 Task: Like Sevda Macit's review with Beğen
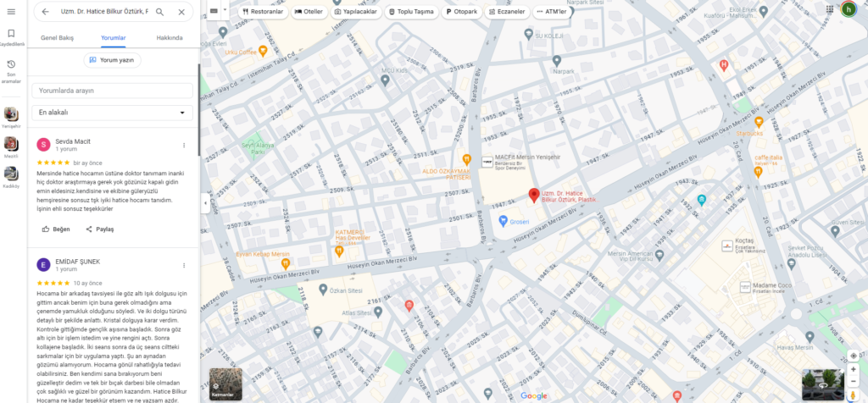[x=56, y=229]
